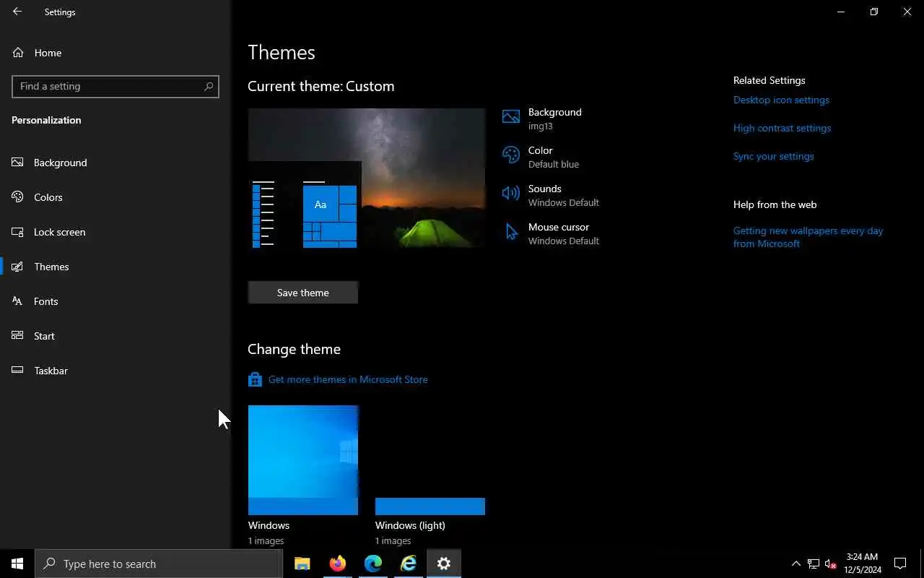Open Colors label in sidebar
This screenshot has height=578, width=924.
[x=48, y=197]
